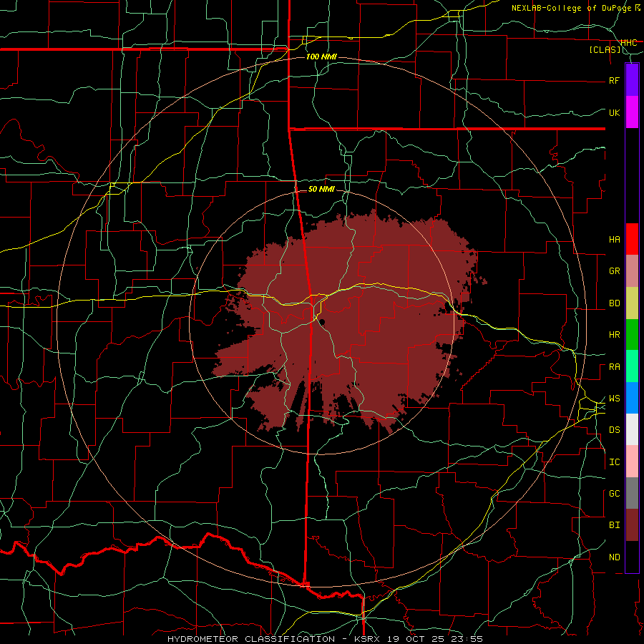Click the UK magenta legend swatch
The width and height of the screenshot is (644, 644).
[632, 112]
